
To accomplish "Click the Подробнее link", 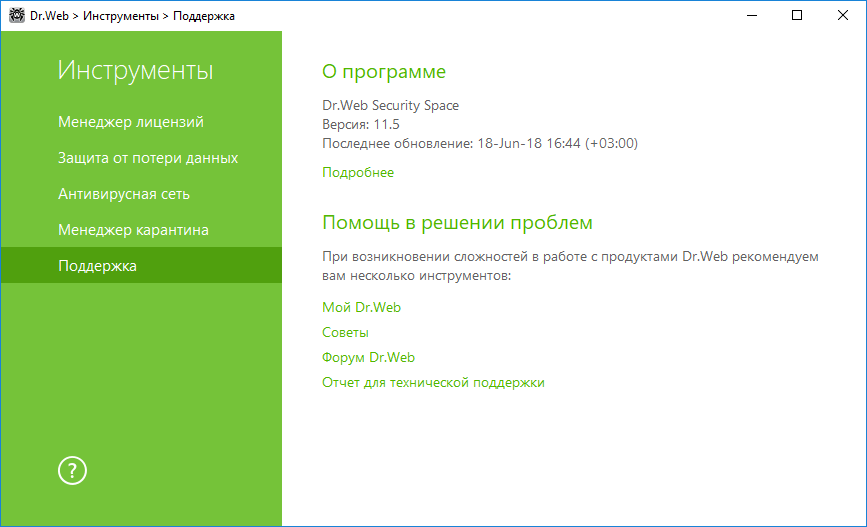I will (x=358, y=173).
